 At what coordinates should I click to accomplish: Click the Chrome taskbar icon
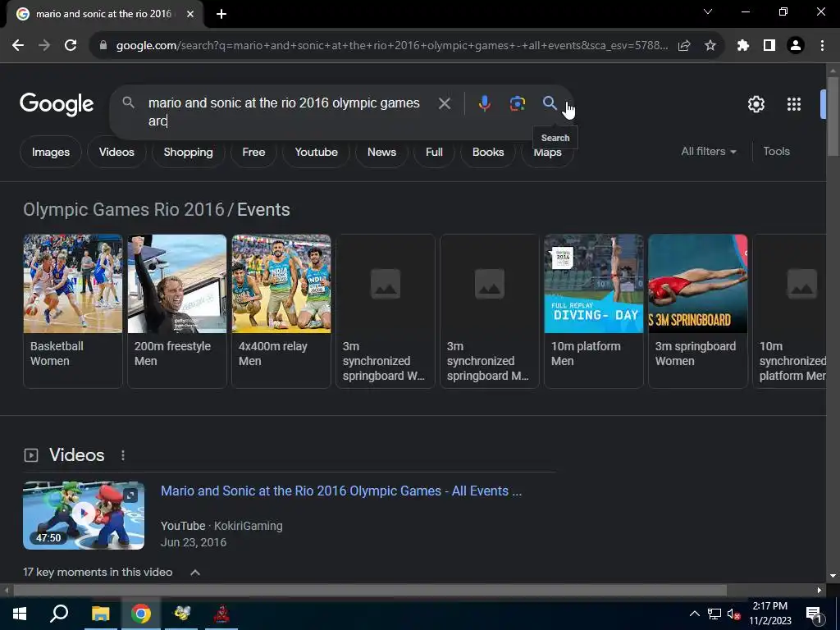(x=141, y=614)
